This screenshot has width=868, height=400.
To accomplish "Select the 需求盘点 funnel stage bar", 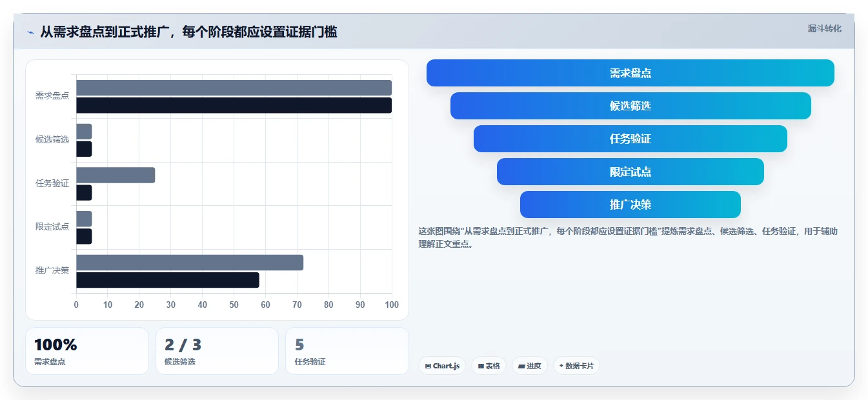I will click(630, 73).
